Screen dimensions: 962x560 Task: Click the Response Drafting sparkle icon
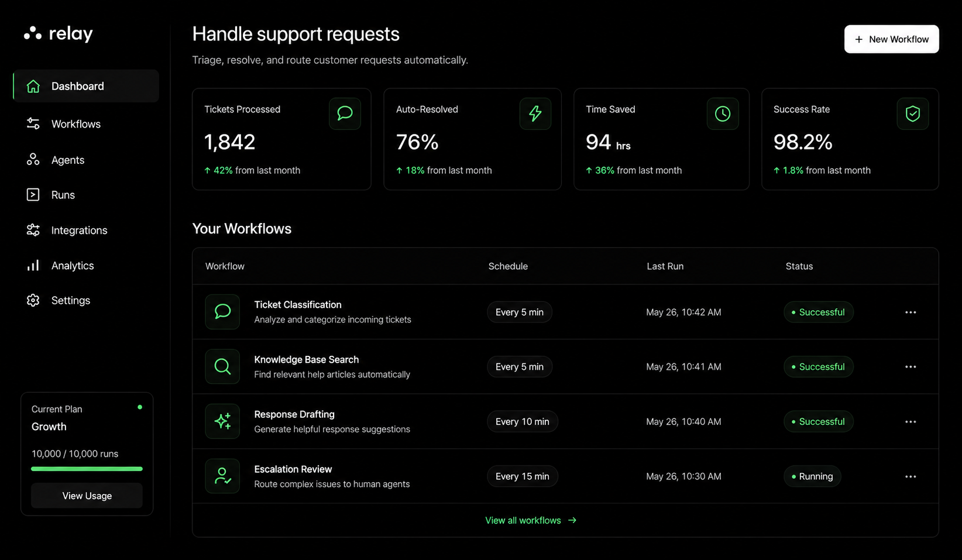pos(222,421)
